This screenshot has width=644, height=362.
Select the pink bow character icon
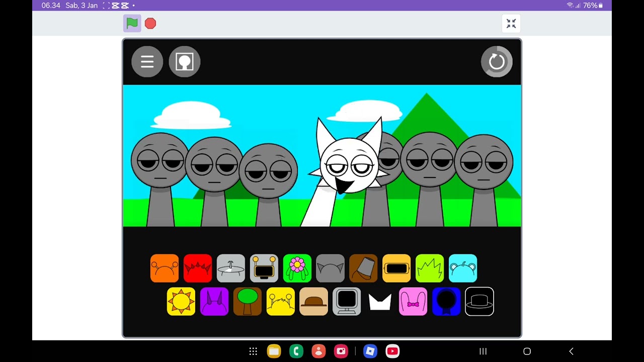(x=413, y=301)
